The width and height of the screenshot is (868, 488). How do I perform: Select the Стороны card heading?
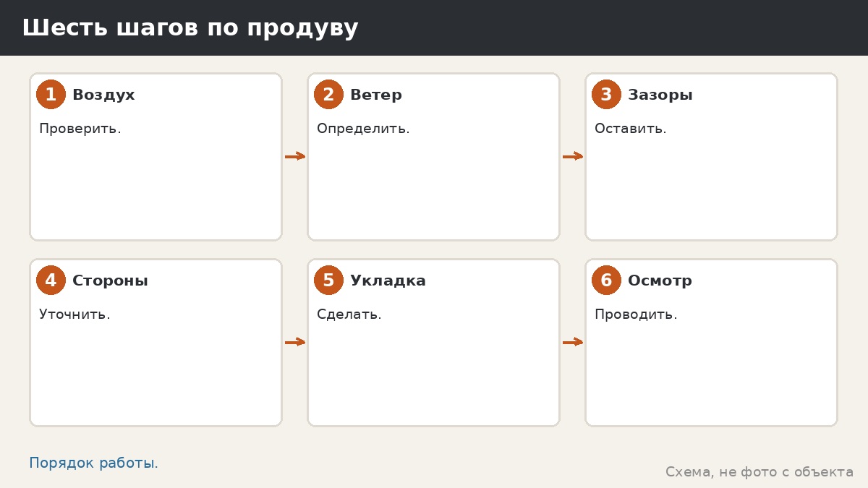click(110, 281)
